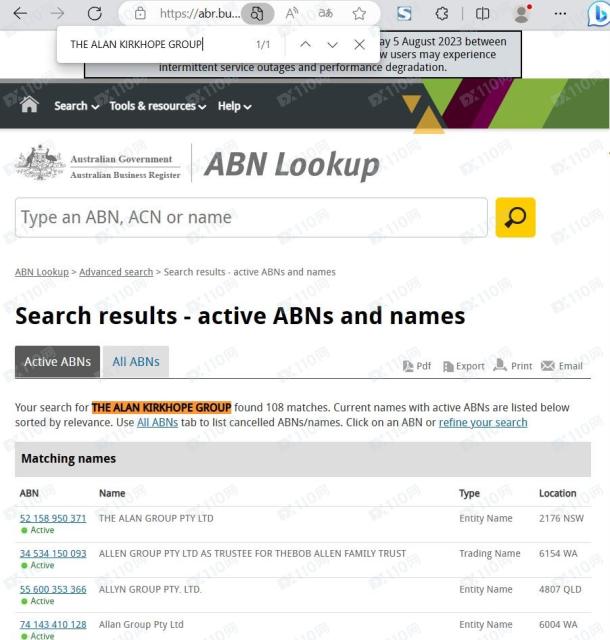The height and width of the screenshot is (640, 610).
Task: Open the Extensions puzzle icon
Action: 442,14
